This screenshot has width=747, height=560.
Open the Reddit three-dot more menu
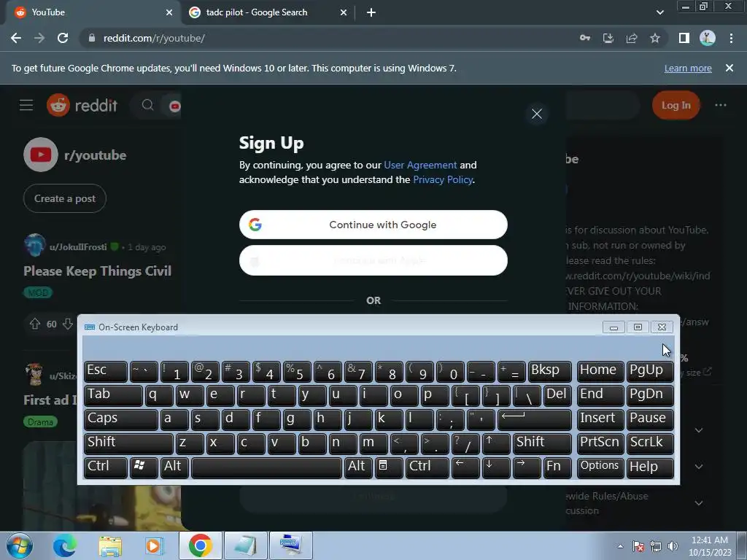click(720, 105)
